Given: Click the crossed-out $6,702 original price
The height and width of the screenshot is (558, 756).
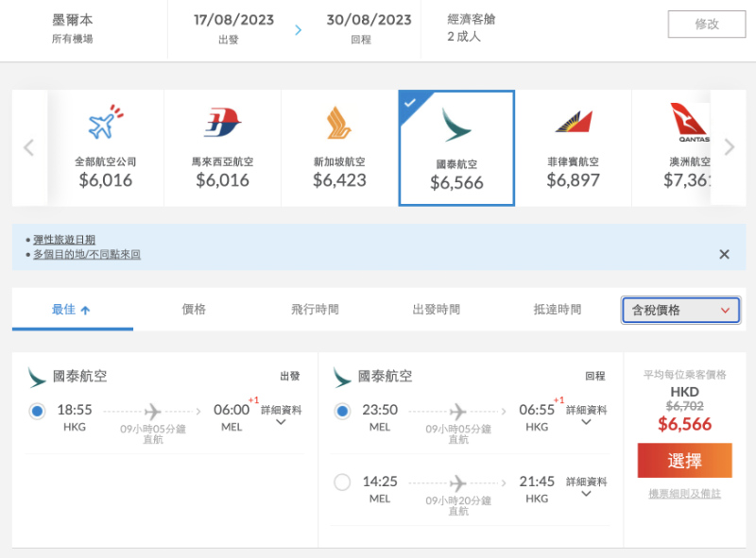Looking at the screenshot, I should tap(684, 406).
